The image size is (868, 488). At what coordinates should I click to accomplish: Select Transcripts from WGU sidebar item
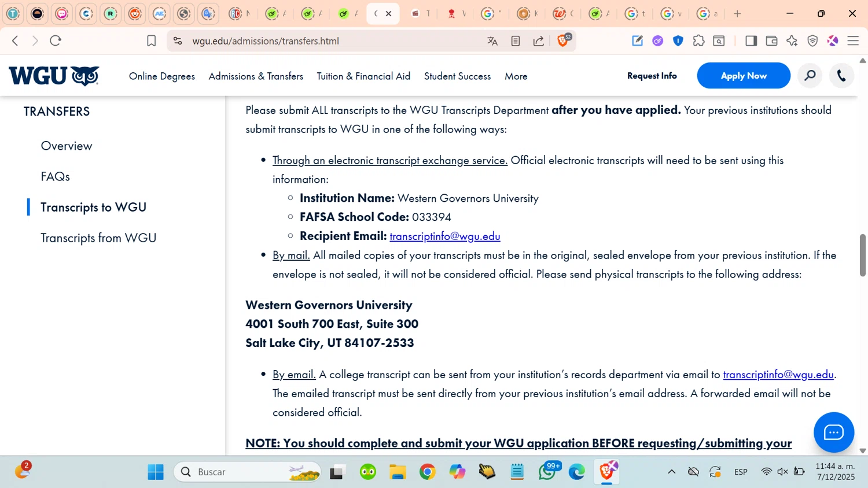coord(99,238)
